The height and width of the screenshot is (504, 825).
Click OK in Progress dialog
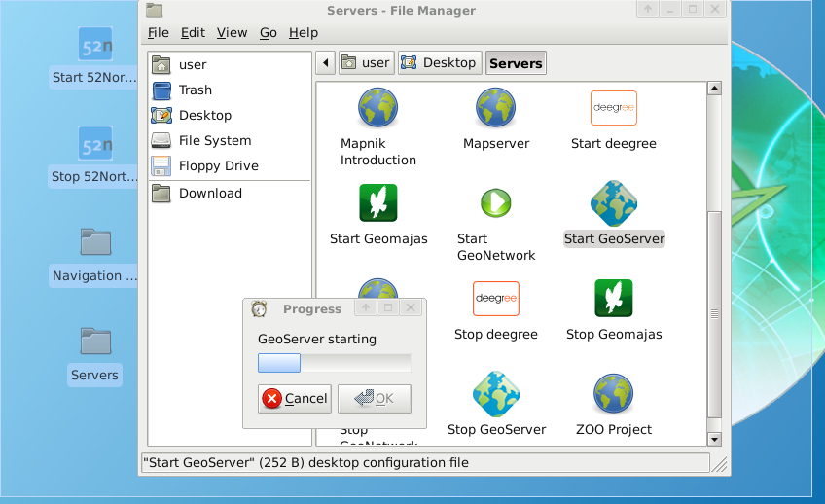pyautogui.click(x=375, y=398)
